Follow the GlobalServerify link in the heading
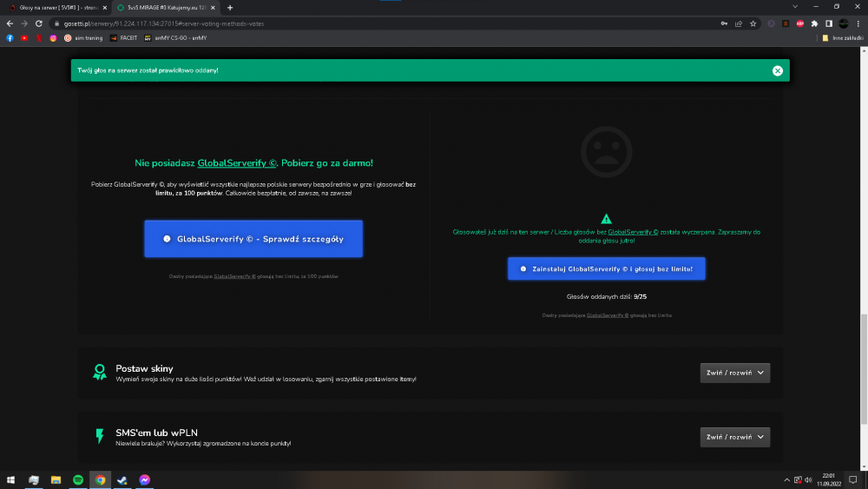 (236, 162)
